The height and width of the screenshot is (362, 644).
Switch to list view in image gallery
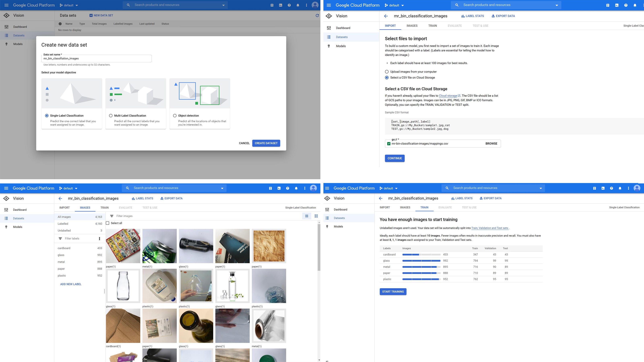tap(316, 216)
